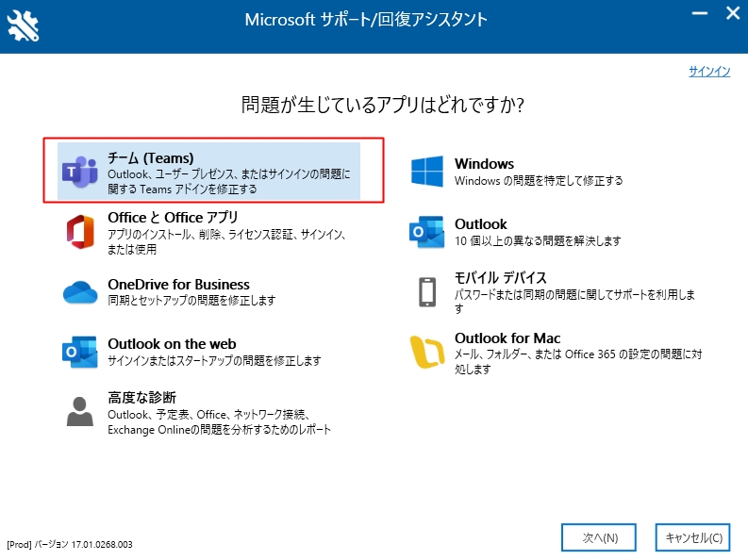
Task: Click description 10 個以上の異なる問題を解決します
Action: [538, 240]
